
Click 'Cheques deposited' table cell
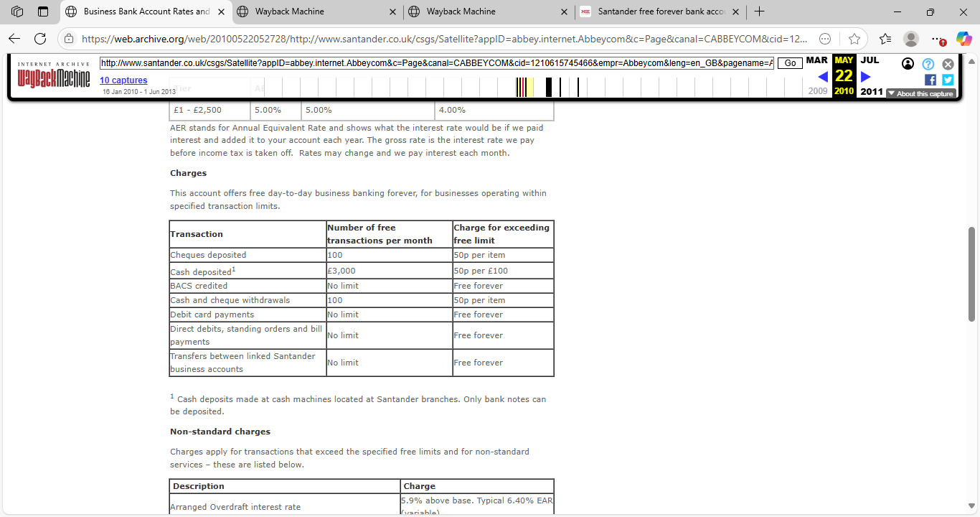[248, 255]
